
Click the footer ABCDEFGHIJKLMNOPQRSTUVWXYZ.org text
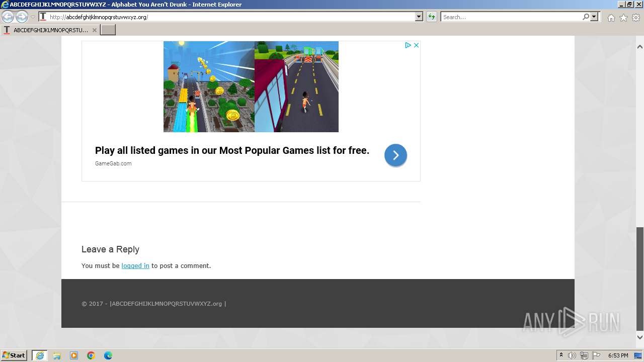pos(167,304)
